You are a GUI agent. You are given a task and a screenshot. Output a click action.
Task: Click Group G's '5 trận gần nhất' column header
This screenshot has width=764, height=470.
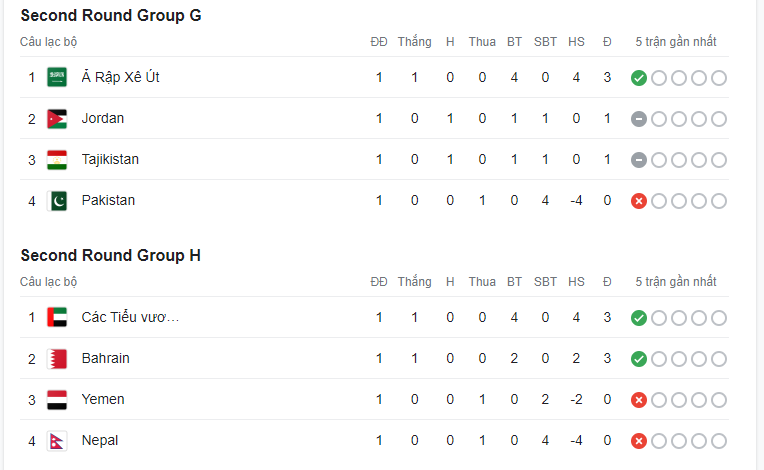676,42
